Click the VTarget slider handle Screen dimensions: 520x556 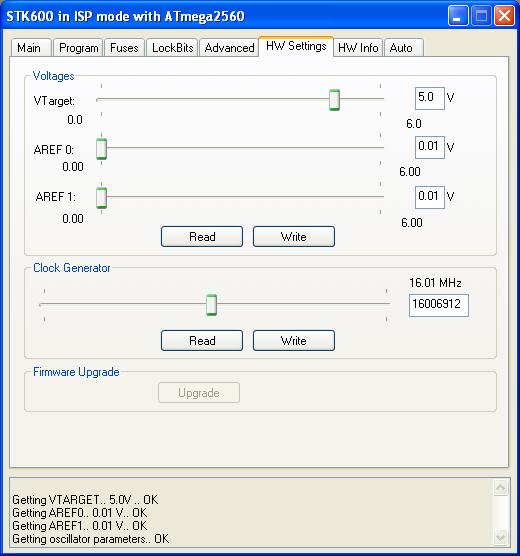coord(334,100)
